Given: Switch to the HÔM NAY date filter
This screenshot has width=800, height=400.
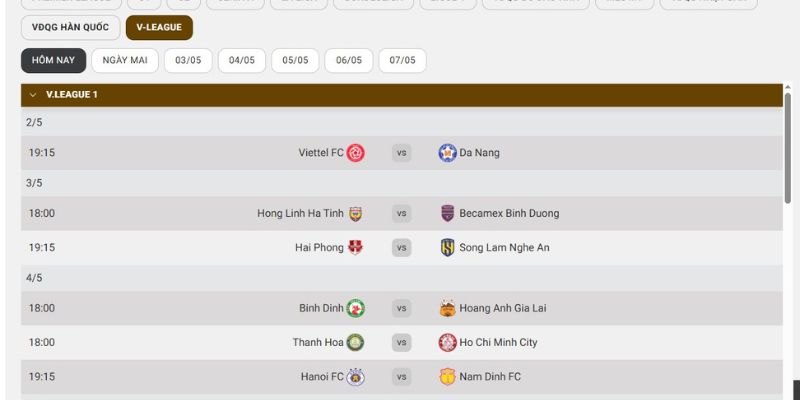Looking at the screenshot, I should point(53,60).
